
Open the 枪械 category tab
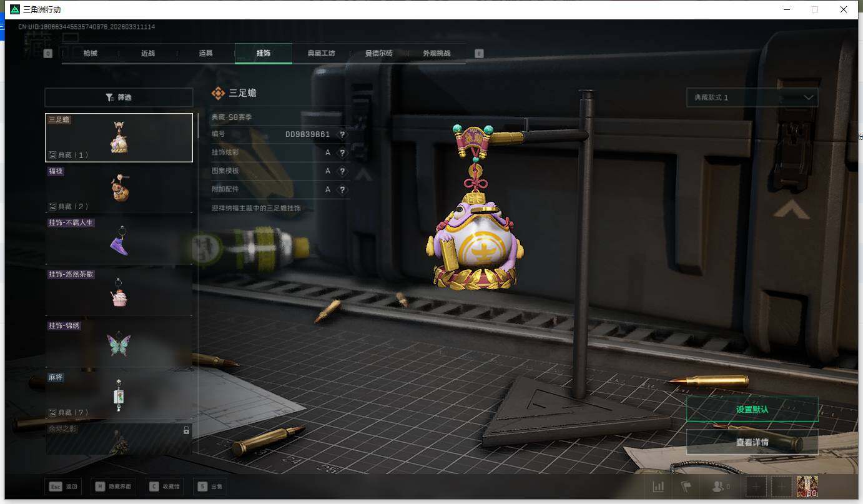91,54
